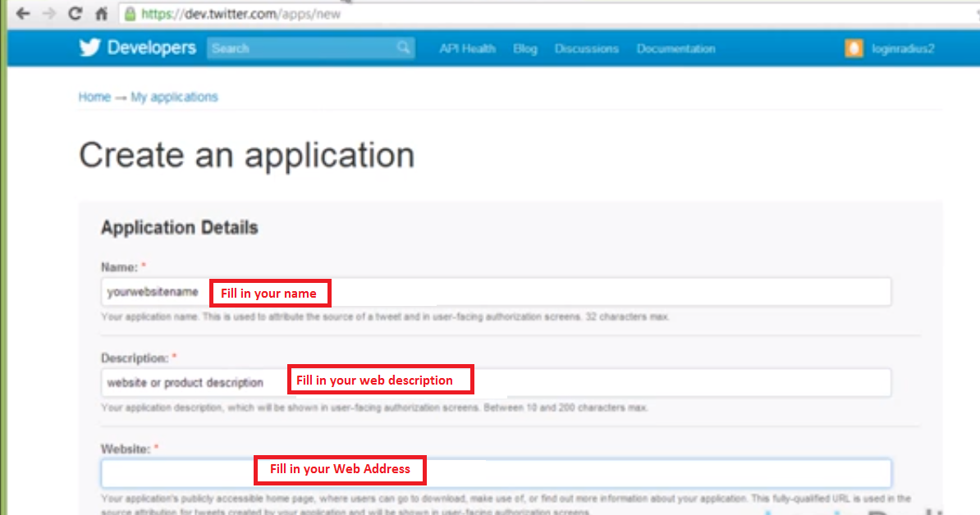Click the "publicly accessible home page" help text
Screen dimensions: 980x515
tap(506, 505)
